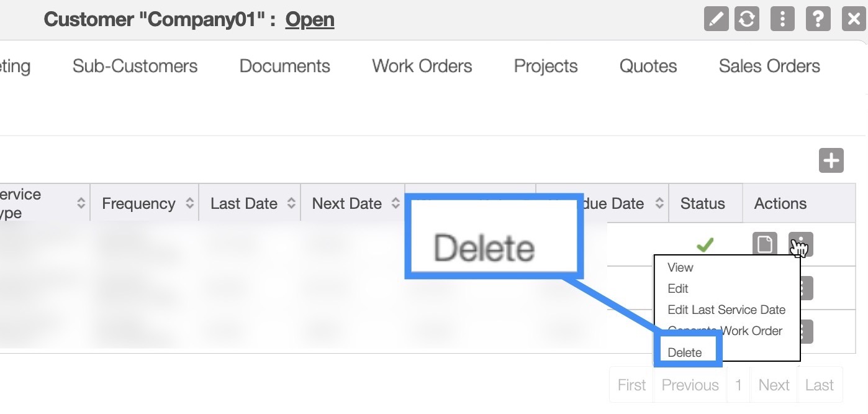Click the first row's three-dot actions icon

click(800, 244)
